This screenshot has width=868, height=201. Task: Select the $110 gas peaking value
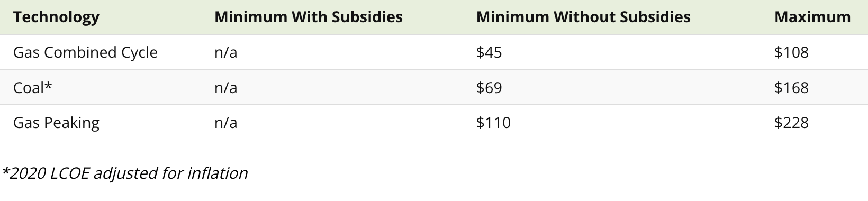click(x=493, y=123)
